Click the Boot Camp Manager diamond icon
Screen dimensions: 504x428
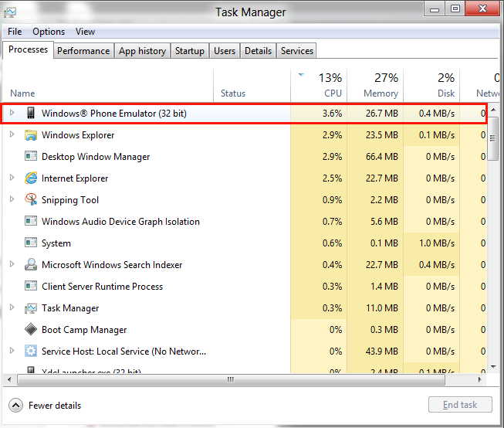(31, 330)
